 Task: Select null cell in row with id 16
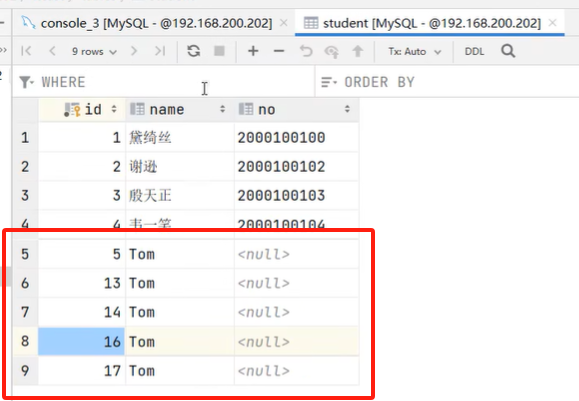[297, 342]
